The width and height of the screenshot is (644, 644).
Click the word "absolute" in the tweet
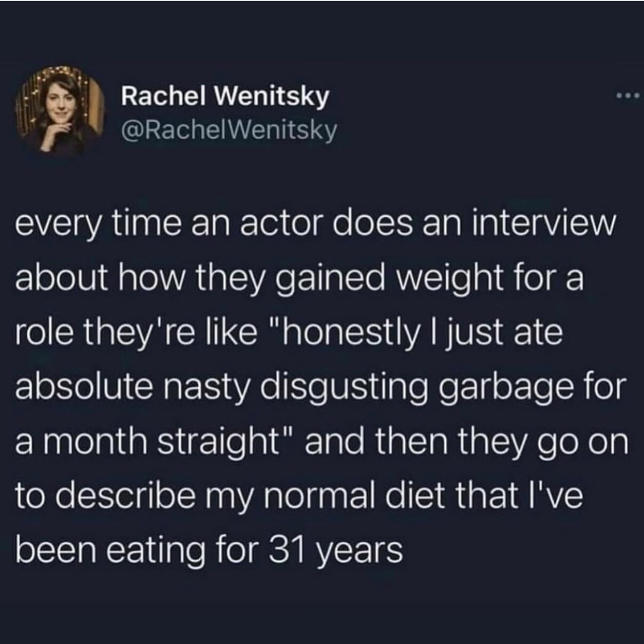[x=83, y=387]
